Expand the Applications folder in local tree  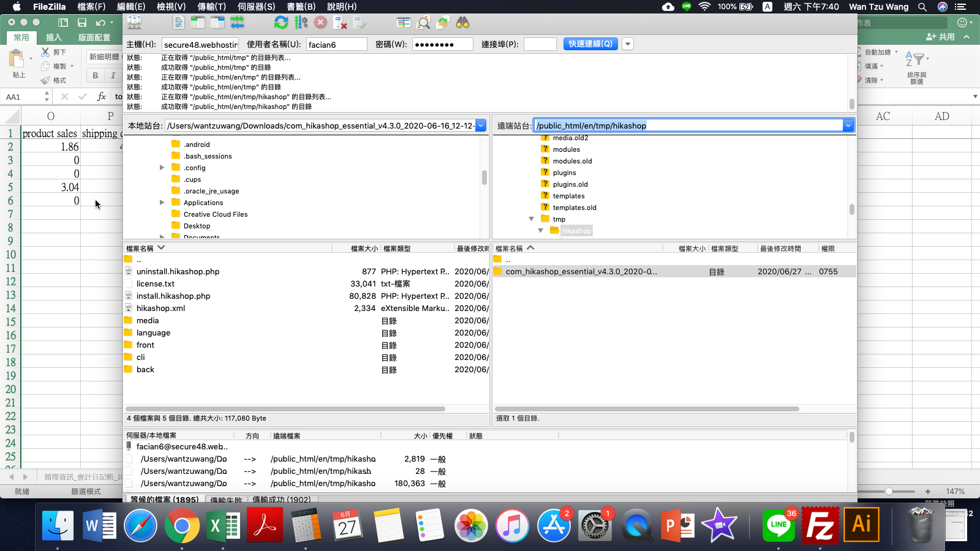(x=162, y=203)
